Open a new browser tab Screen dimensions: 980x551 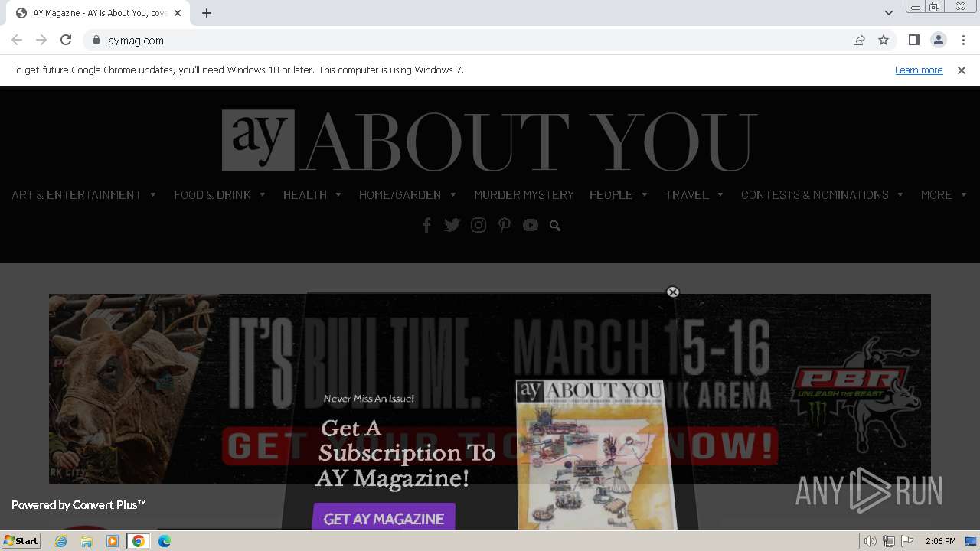pos(207,13)
